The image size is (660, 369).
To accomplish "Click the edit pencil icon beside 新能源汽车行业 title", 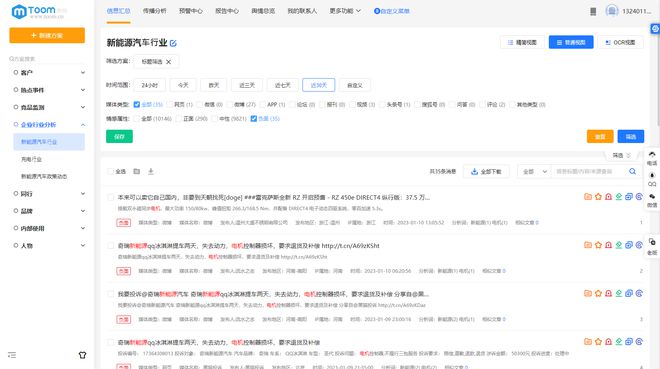I will click(173, 43).
